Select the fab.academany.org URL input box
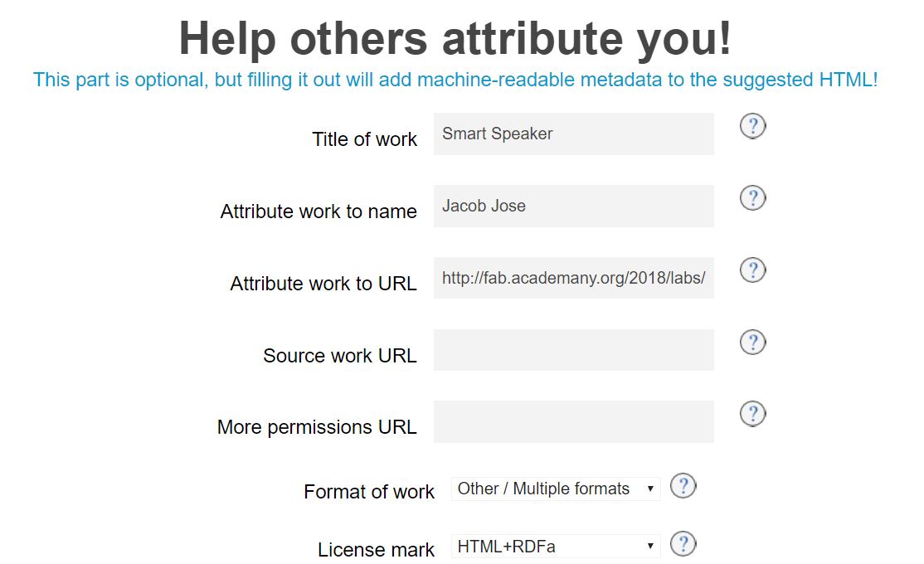Image resolution: width=924 pixels, height=564 pixels. [573, 278]
